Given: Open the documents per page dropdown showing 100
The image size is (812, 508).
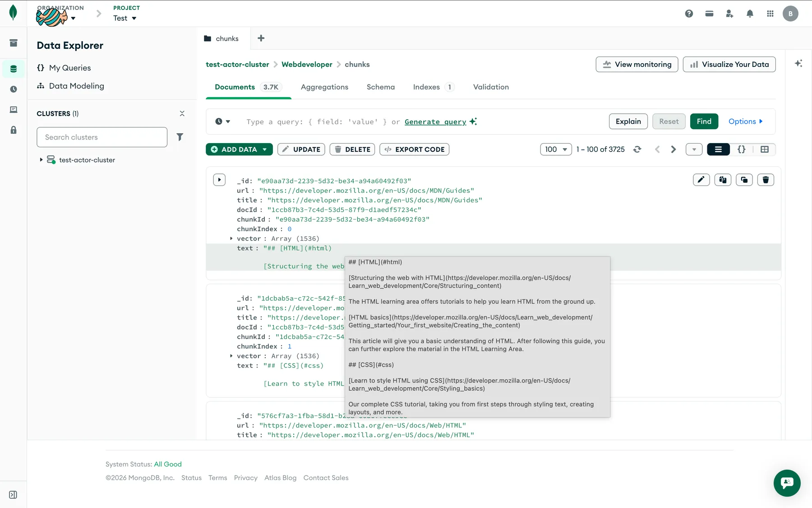Looking at the screenshot, I should pos(556,149).
